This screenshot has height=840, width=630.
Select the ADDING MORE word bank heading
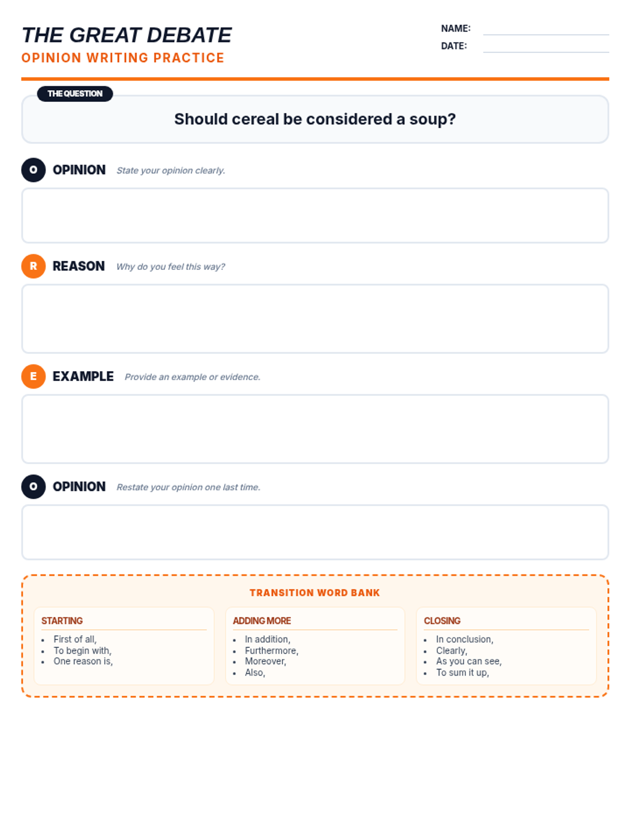pos(261,621)
